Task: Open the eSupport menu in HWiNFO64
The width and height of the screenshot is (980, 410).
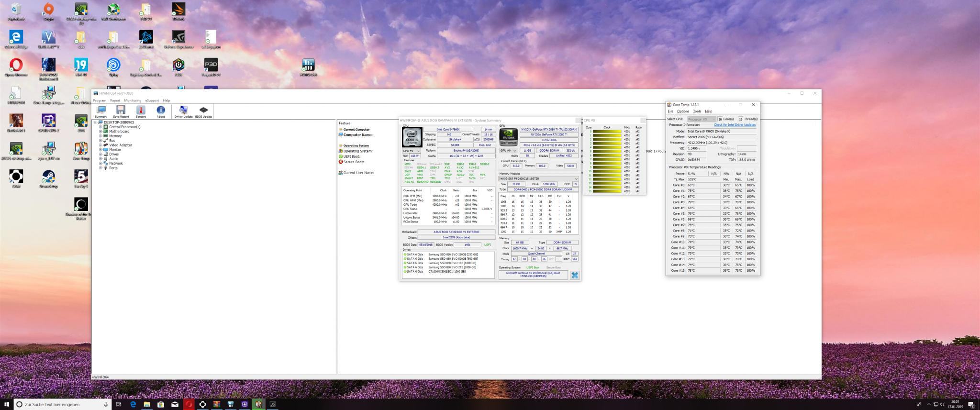Action: 152,100
